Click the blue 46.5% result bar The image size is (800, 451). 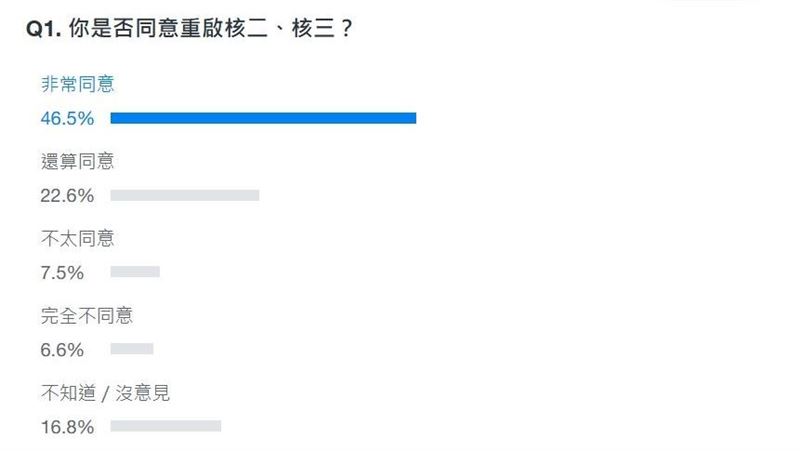pyautogui.click(x=262, y=119)
